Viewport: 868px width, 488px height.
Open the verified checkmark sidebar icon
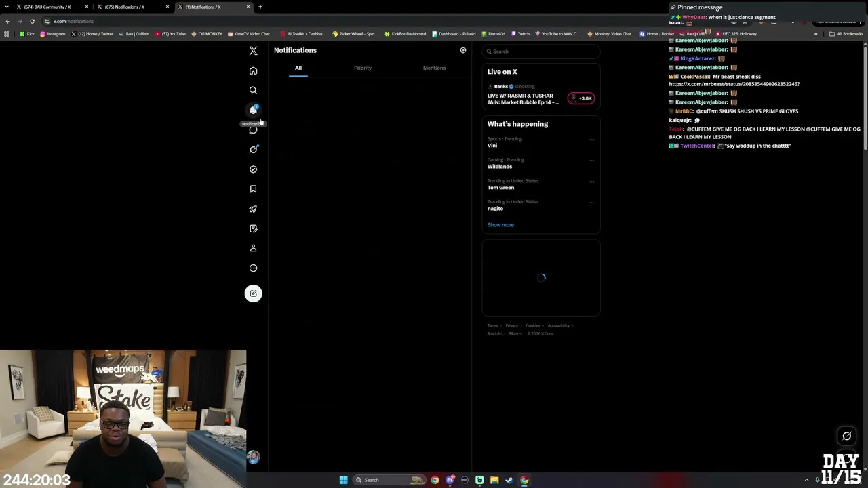tap(253, 169)
